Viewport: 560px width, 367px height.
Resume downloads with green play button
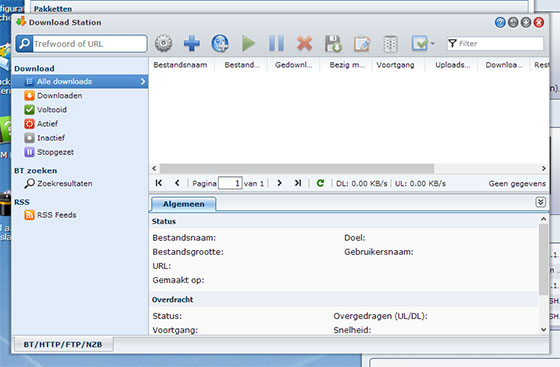(x=248, y=44)
